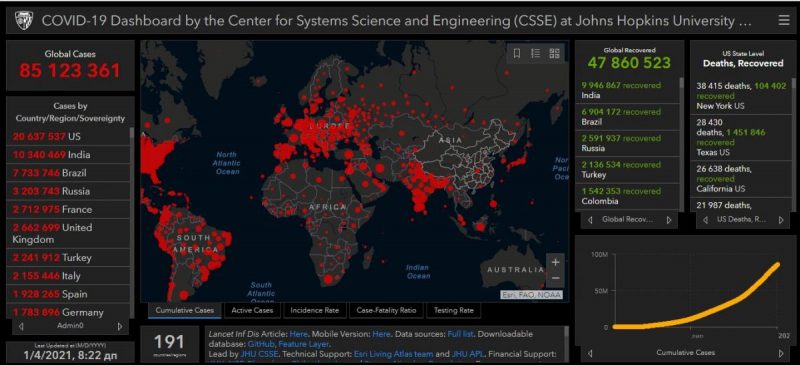Screen dimensions: 800x365
Task: Click the 'US Deaths, R...' pager label
Action: click(x=742, y=220)
